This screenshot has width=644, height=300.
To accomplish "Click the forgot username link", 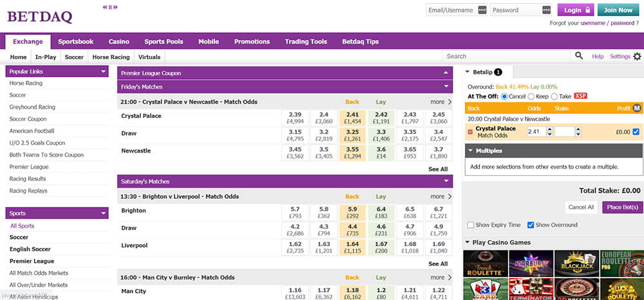I will pyautogui.click(x=592, y=23).
